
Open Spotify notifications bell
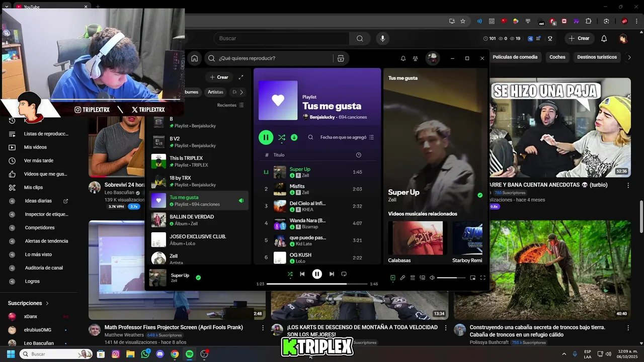click(403, 58)
